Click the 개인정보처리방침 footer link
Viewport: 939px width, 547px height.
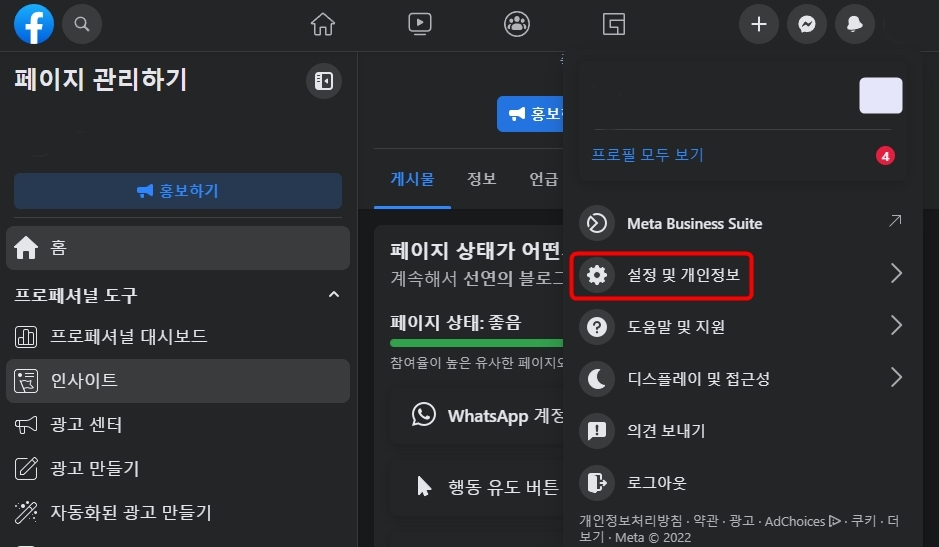pos(631,521)
